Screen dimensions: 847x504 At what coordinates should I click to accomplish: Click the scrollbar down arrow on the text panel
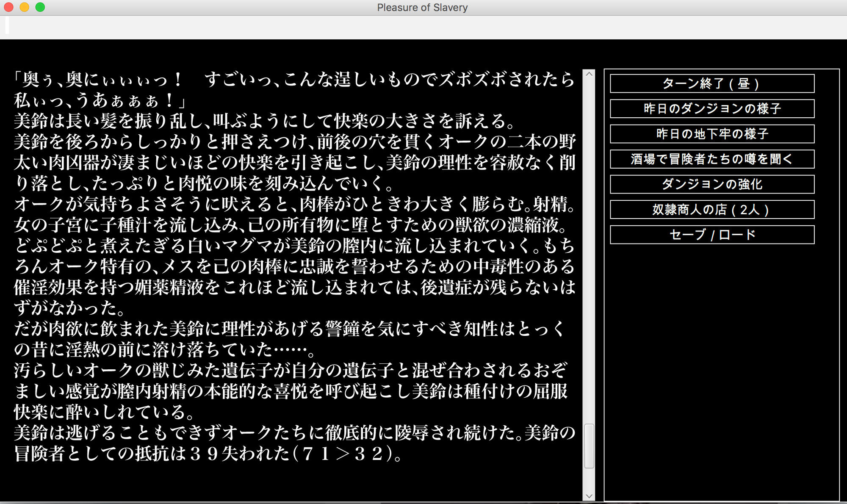[589, 496]
